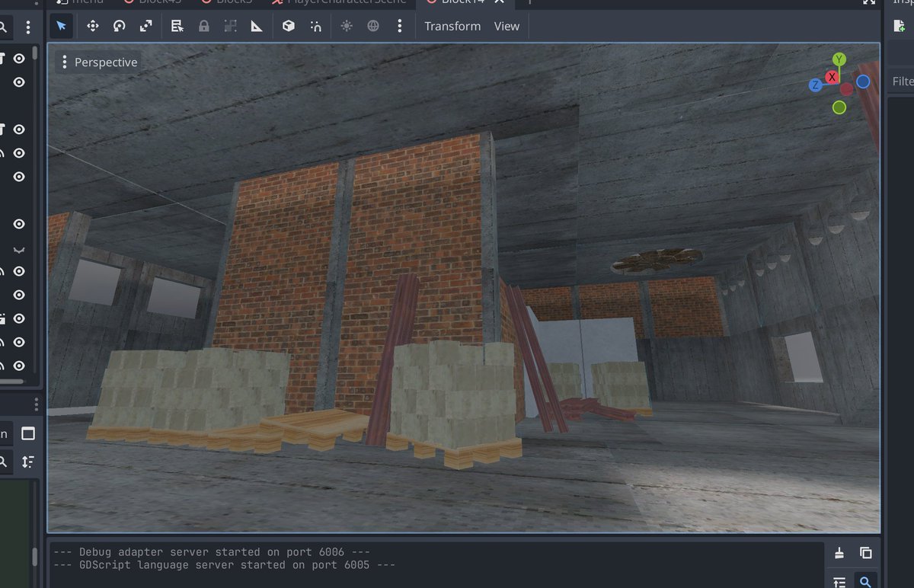
Task: Open the FileSystem sort files icon
Action: click(28, 462)
